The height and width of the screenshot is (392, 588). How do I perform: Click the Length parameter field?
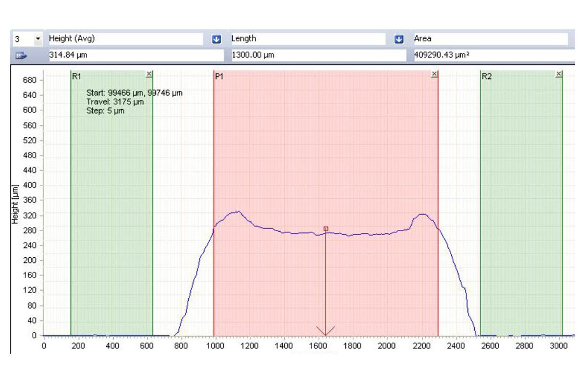[x=308, y=39]
